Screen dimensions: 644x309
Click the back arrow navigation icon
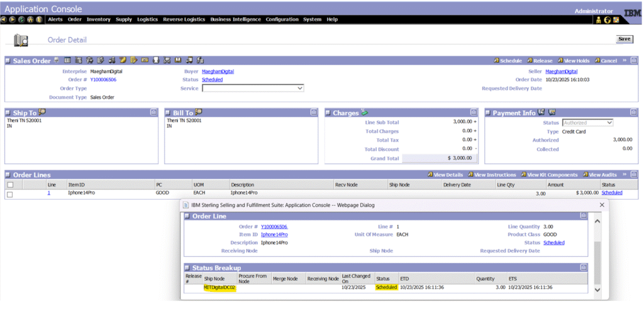(x=4, y=20)
